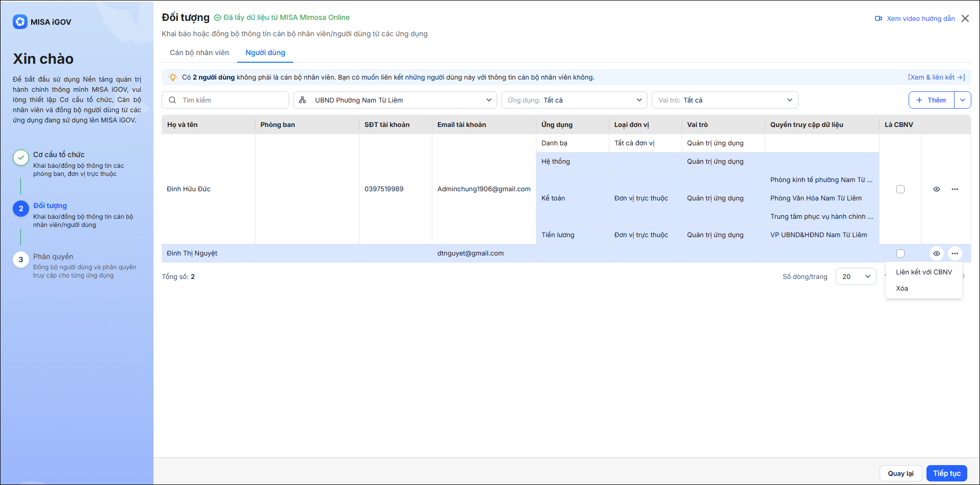
Task: Click the phone number 0397519989
Action: point(384,189)
